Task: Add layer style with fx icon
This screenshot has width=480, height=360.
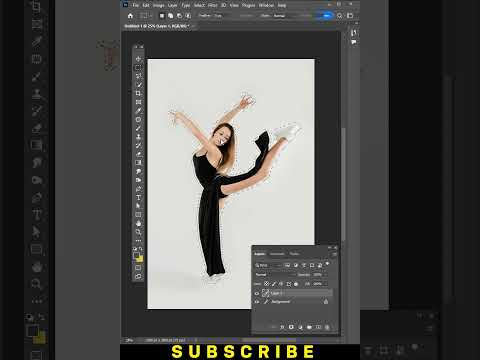Action: 282,327
